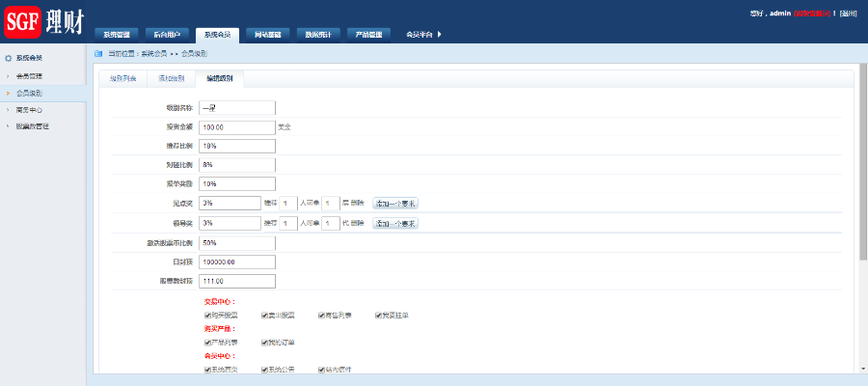Click the arrow right of the top nav tabs
Screen dimensions: 868x386
pyautogui.click(x=439, y=35)
